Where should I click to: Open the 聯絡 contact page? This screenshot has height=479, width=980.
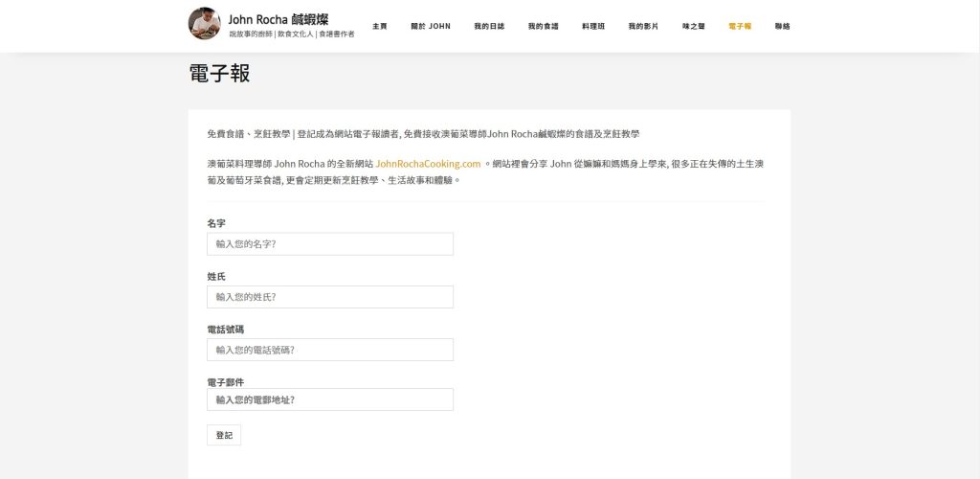pos(783,26)
